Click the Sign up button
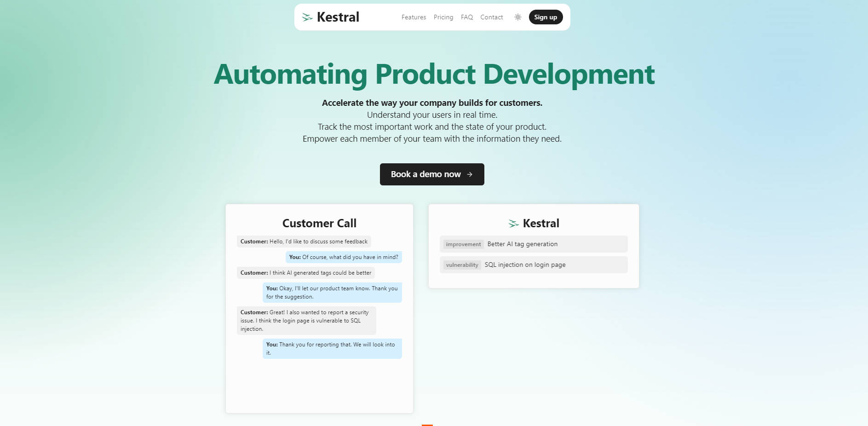 tap(546, 17)
